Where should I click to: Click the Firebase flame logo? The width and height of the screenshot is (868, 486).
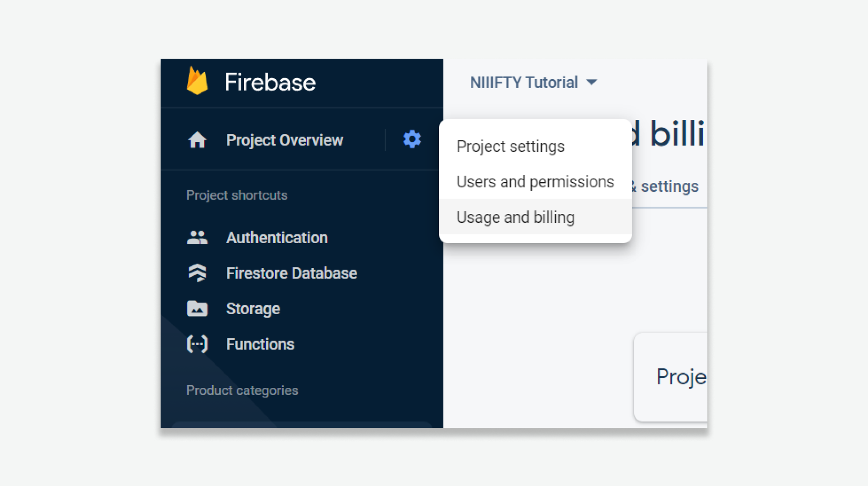[197, 80]
